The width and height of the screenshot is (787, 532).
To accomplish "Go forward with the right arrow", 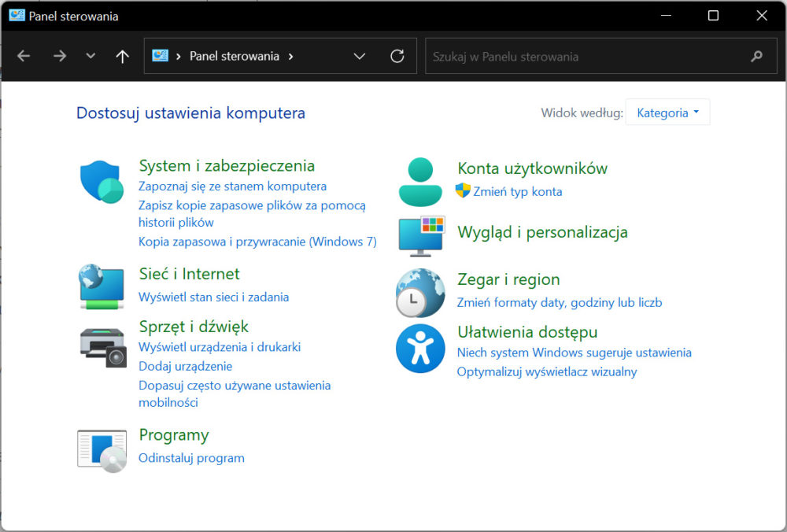I will (x=59, y=56).
